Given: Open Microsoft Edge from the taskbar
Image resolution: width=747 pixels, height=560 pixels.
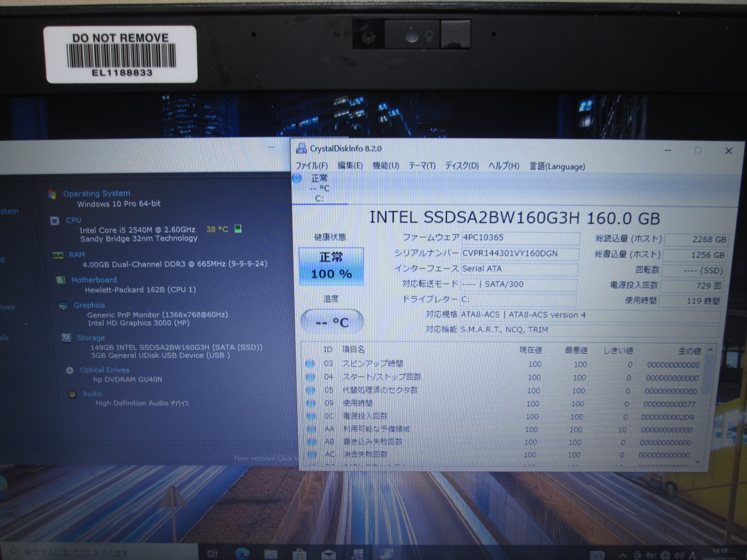Looking at the screenshot, I should tap(242, 554).
